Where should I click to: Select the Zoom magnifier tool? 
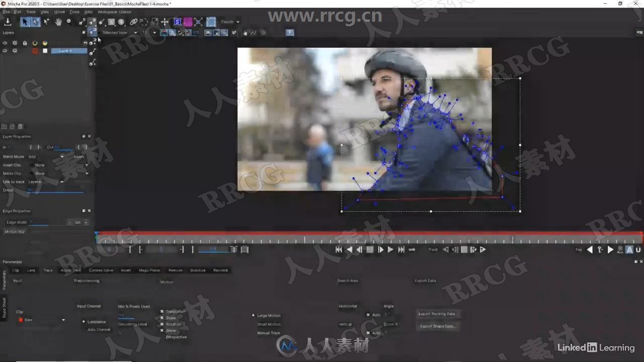(x=68, y=22)
